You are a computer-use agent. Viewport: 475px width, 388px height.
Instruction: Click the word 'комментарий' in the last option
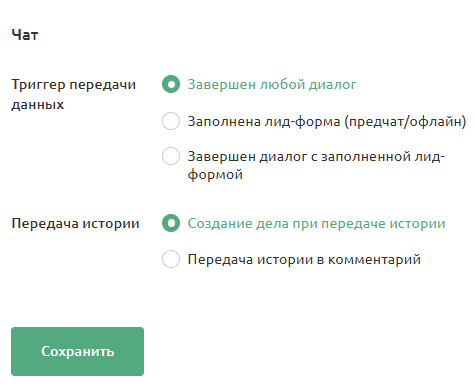coord(374,259)
